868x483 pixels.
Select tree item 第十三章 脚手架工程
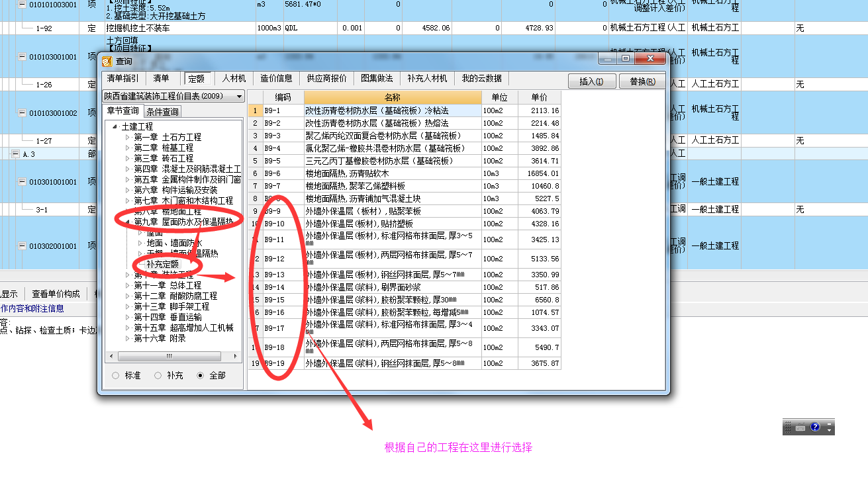[171, 306]
